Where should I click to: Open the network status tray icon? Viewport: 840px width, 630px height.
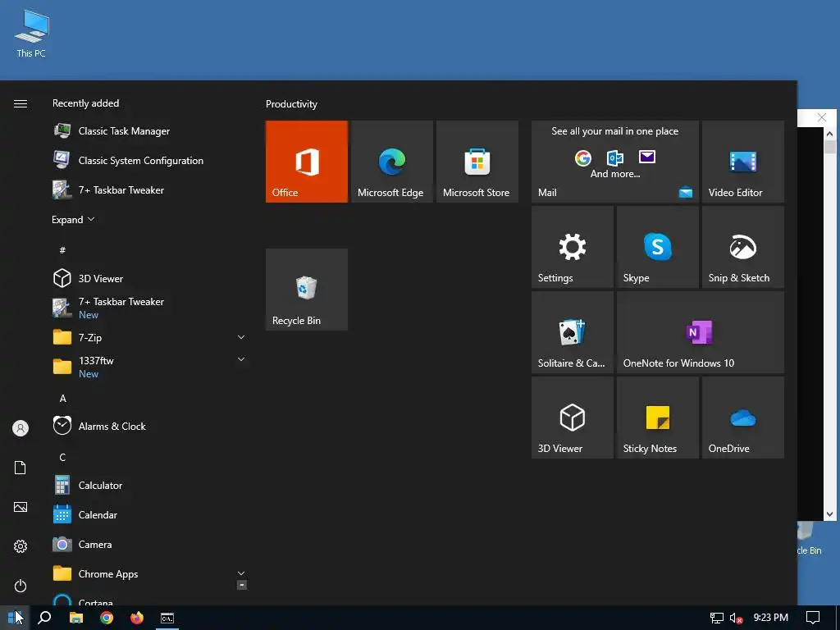[717, 619]
